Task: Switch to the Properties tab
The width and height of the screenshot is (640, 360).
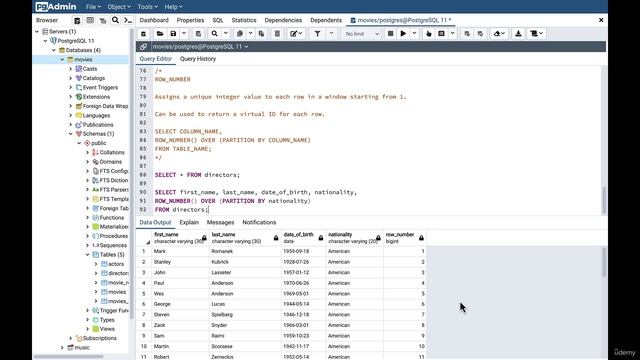Action: coord(190,20)
